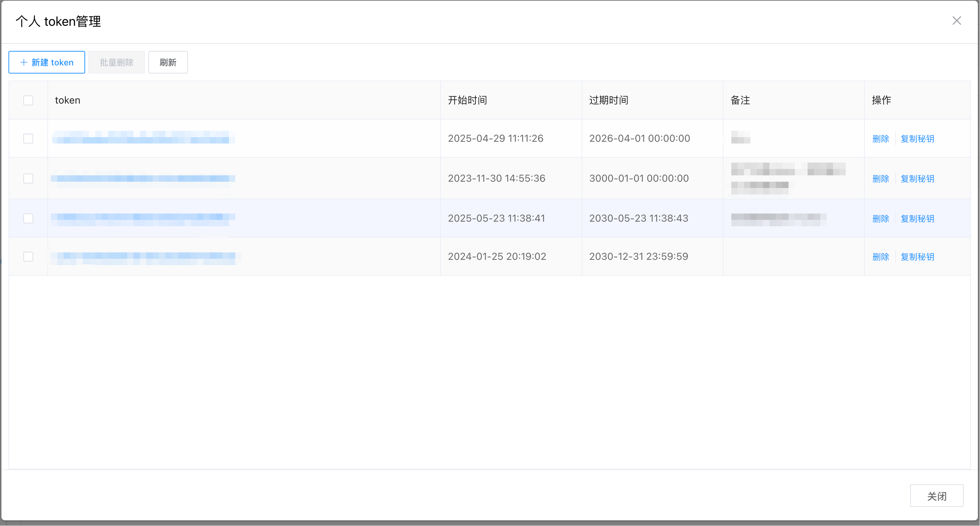Click the blurred token link in first row

pos(143,138)
